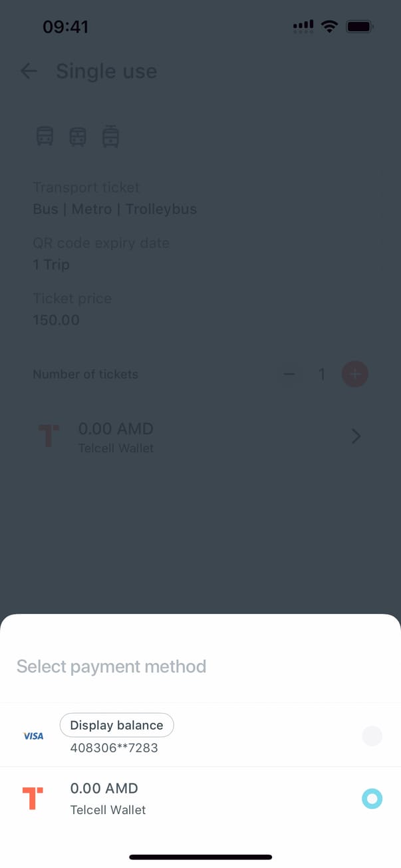
Task: Choose card 408306**7283
Action: pyautogui.click(x=114, y=748)
